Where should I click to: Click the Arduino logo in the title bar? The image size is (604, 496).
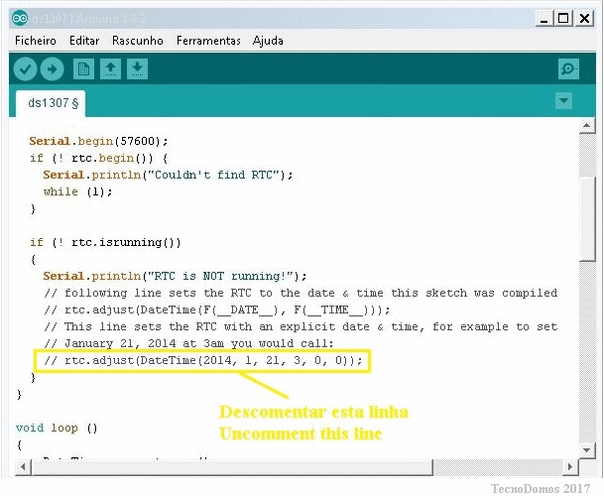click(20, 18)
